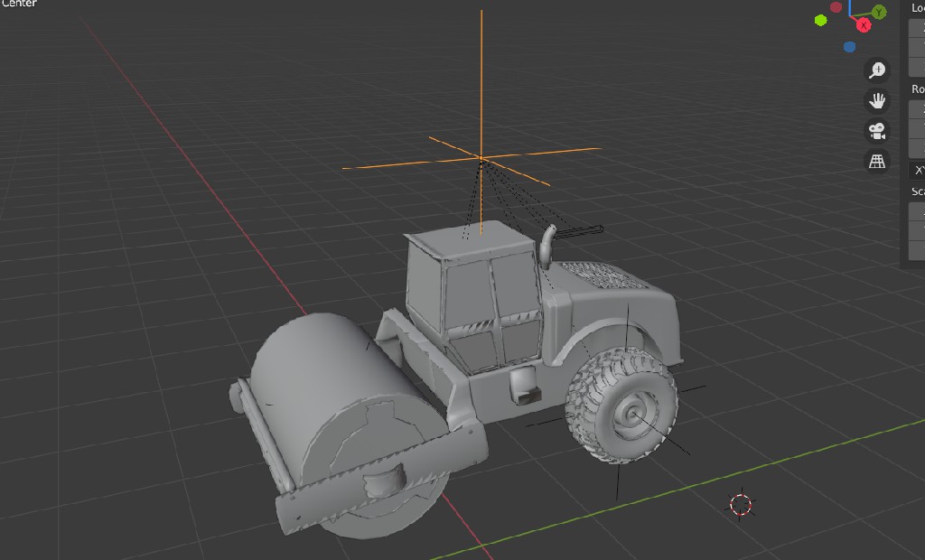Click the light green negative Y gizmo dot
Viewport: 925px width, 560px height.
tap(820, 21)
